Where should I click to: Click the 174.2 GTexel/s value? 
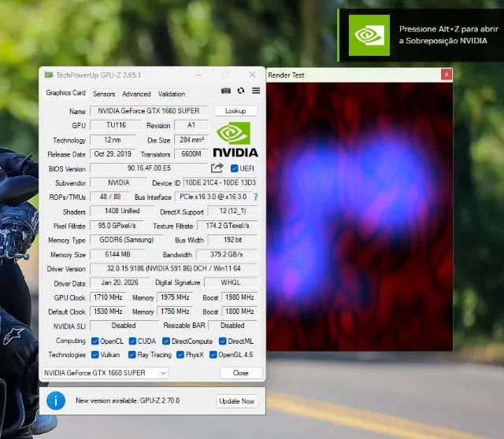pyautogui.click(x=228, y=226)
